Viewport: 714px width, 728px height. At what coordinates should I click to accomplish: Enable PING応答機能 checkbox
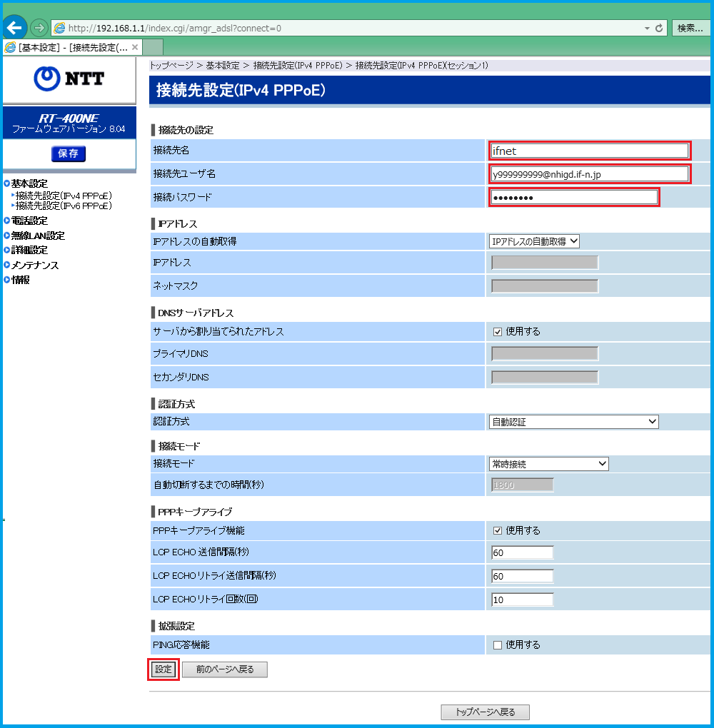498,644
